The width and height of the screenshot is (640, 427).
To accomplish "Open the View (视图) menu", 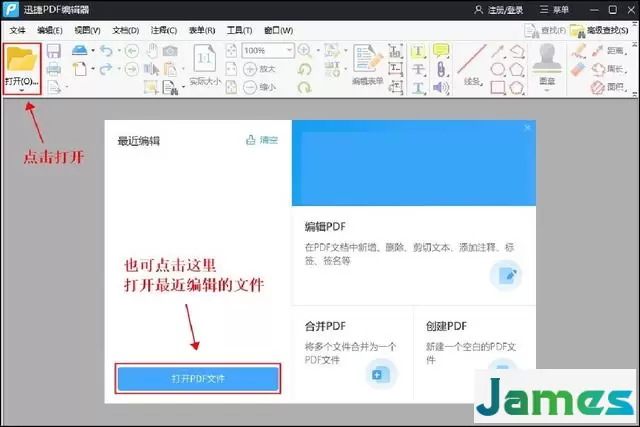I will pyautogui.click(x=87, y=30).
